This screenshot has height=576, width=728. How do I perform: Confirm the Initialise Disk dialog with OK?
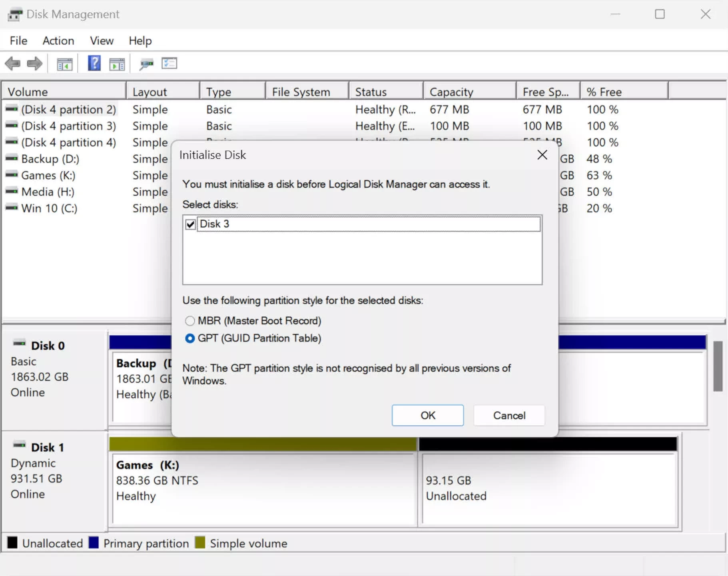(x=428, y=415)
